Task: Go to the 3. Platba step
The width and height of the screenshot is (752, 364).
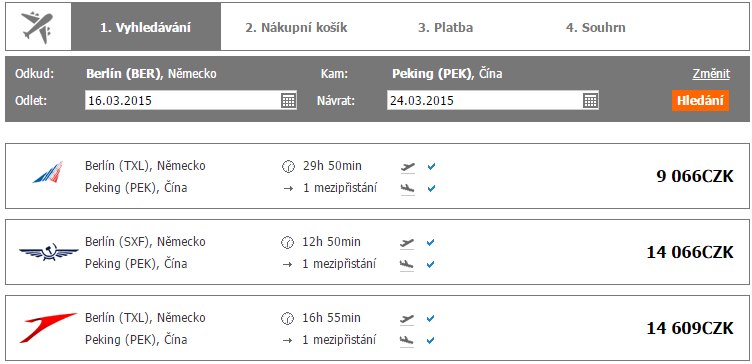Action: click(446, 27)
